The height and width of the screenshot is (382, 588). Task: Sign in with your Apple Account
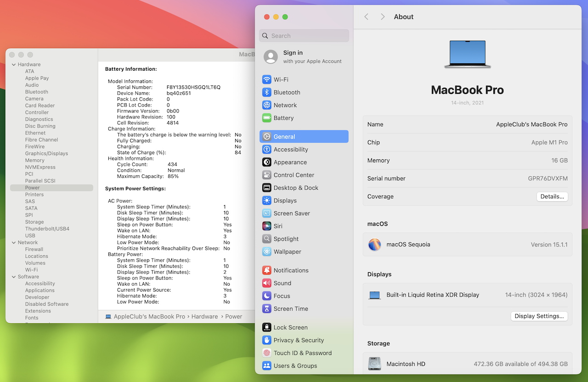click(x=304, y=57)
